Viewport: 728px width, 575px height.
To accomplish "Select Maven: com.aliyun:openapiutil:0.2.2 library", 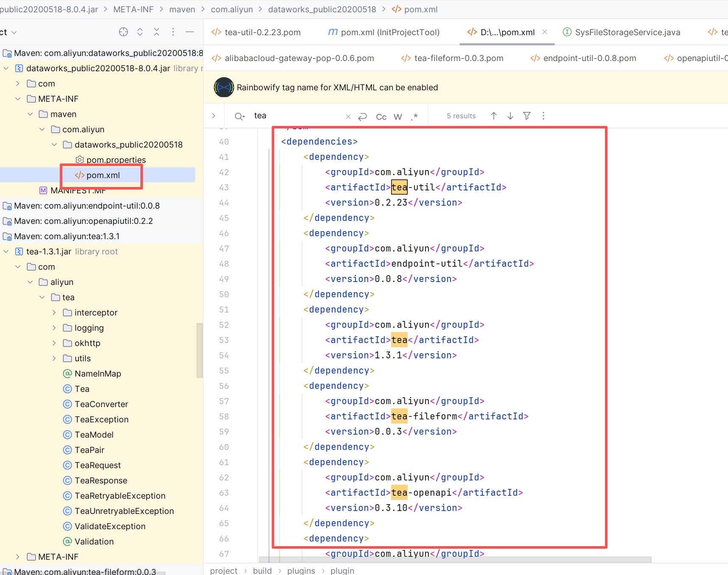I will click(78, 221).
